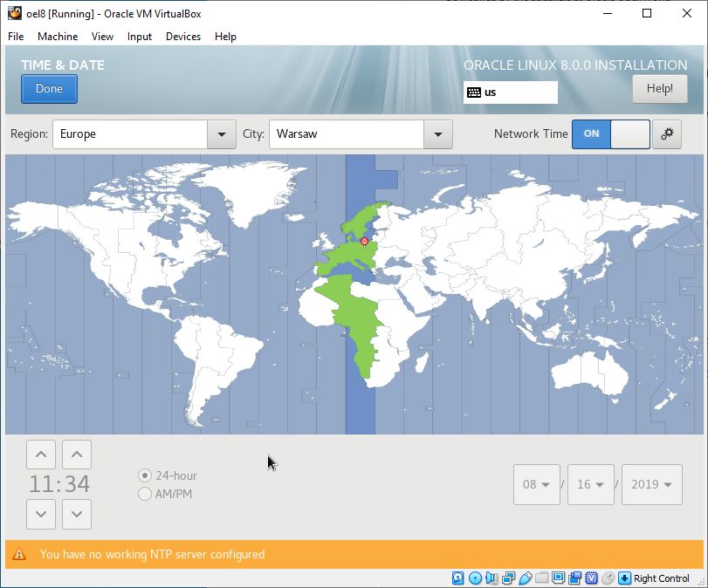Increase the hours with the up arrow
Screen dimensions: 708x588
click(x=41, y=455)
